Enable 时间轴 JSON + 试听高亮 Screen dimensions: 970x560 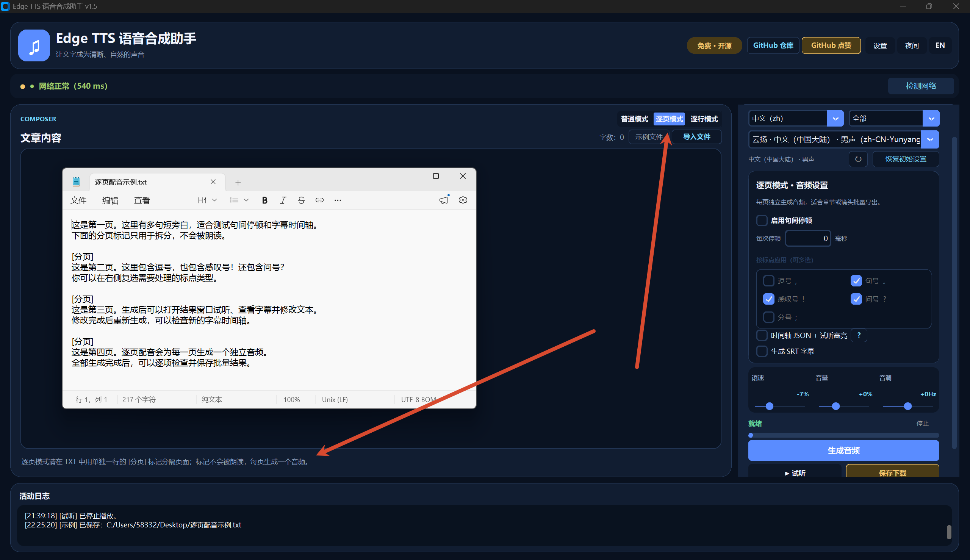click(x=762, y=335)
